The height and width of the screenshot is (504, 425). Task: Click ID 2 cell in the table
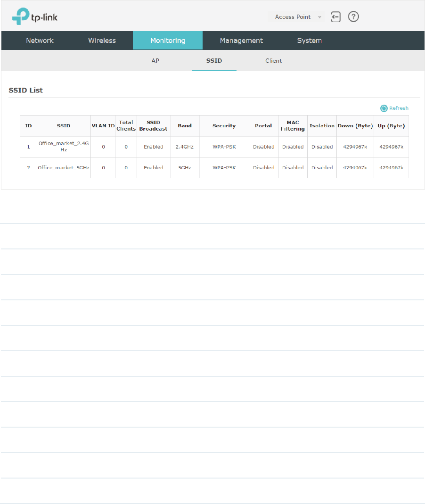click(x=29, y=168)
